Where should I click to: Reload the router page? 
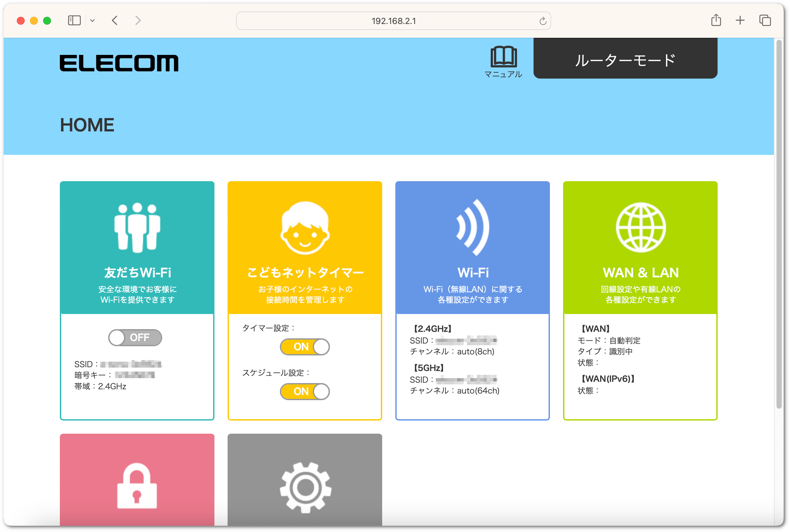tap(543, 21)
